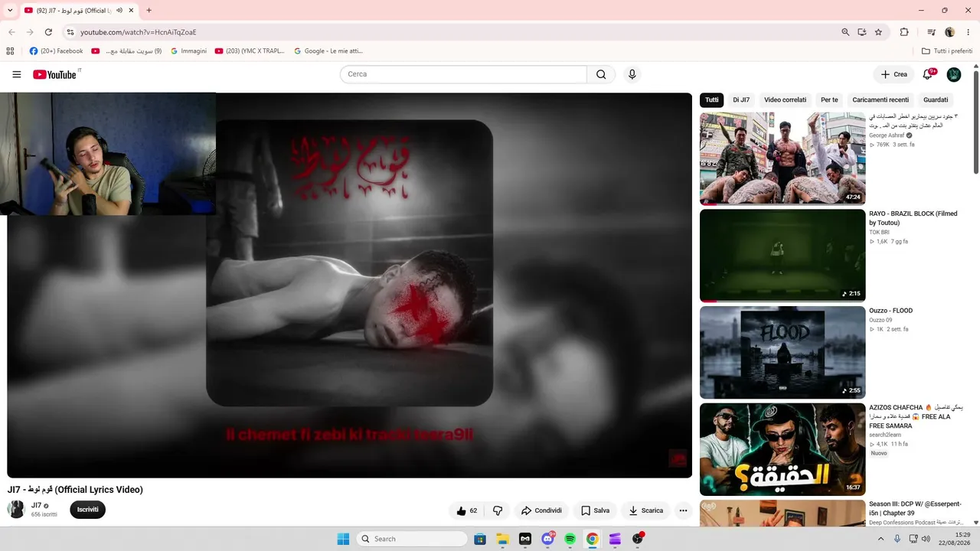Open the Immagini bookmark
980x551 pixels.
(188, 51)
